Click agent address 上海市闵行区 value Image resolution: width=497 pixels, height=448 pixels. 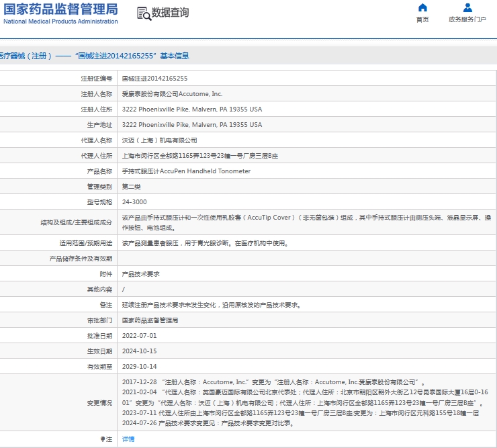point(200,156)
